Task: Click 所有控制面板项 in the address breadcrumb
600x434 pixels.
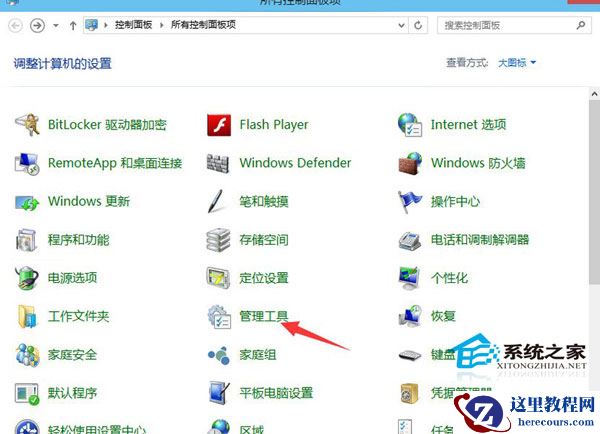Action: click(203, 25)
